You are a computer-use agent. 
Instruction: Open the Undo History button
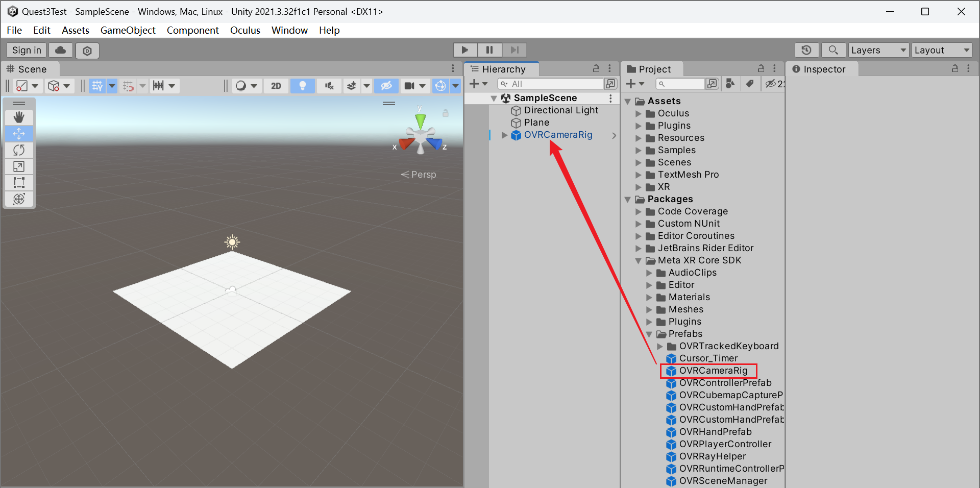point(806,50)
